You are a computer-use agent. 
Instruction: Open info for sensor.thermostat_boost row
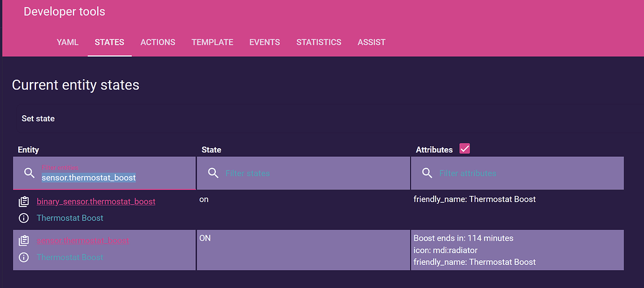click(24, 258)
